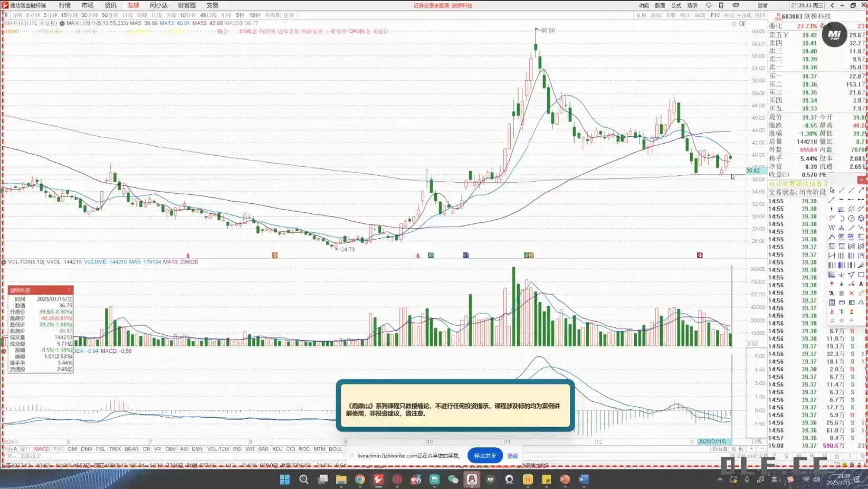Open the mail message icon
868x489 pixels.
[x=736, y=5]
